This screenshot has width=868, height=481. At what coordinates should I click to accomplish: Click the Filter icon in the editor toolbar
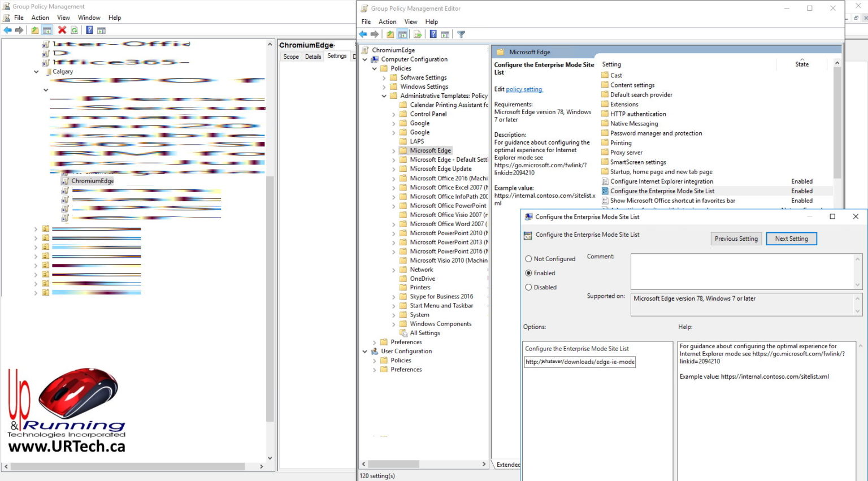tap(461, 34)
